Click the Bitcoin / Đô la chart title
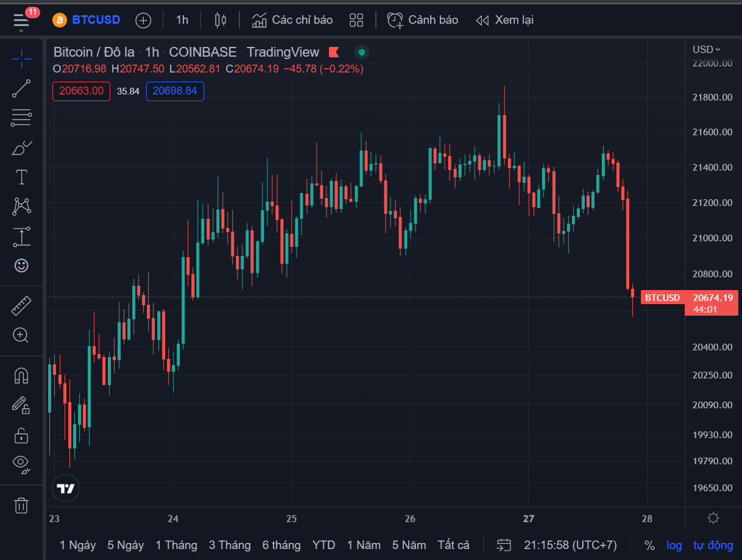 94,52
